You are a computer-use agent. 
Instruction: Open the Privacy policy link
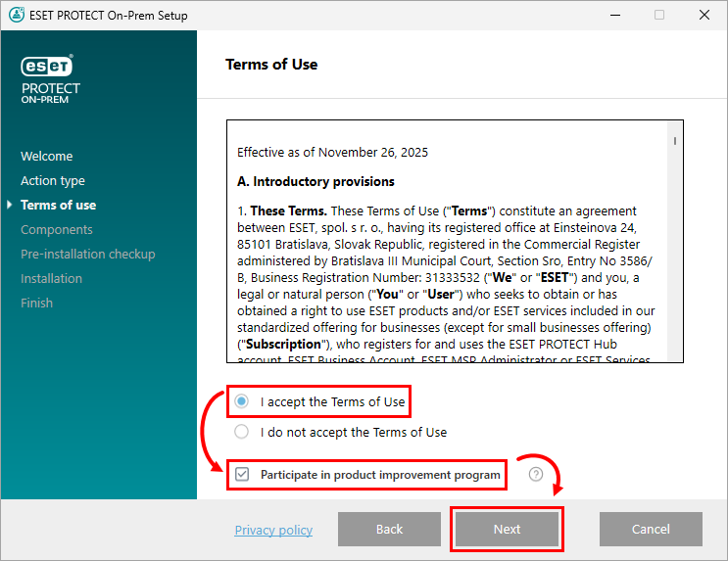(x=273, y=530)
